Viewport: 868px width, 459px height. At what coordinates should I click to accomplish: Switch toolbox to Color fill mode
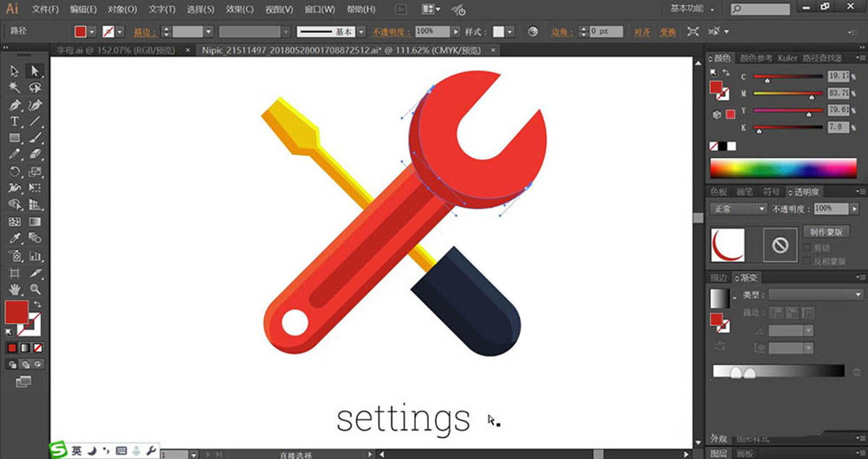click(12, 347)
